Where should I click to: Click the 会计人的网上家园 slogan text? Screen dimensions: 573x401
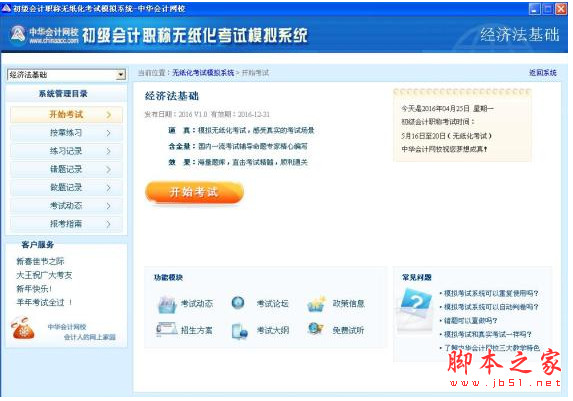90,337
